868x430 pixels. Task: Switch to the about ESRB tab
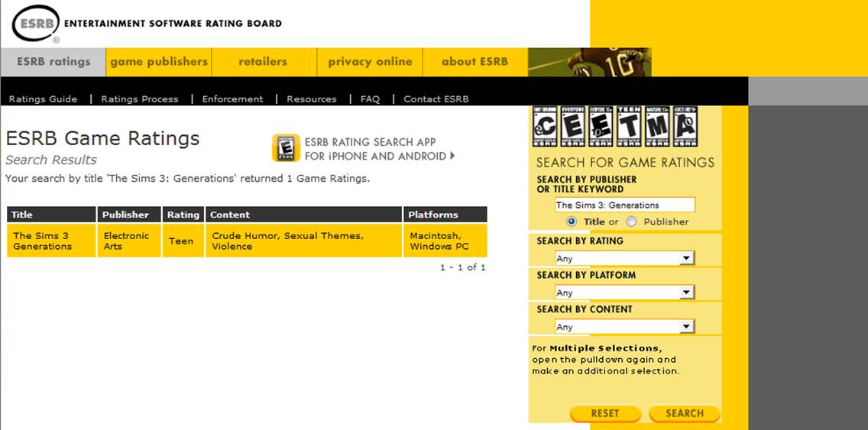pyautogui.click(x=475, y=62)
